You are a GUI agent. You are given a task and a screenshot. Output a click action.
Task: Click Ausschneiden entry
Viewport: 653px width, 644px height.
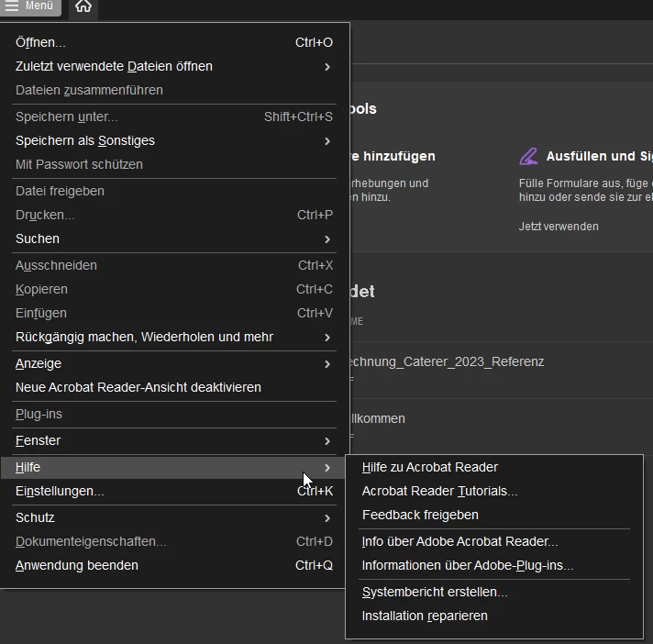coord(174,265)
